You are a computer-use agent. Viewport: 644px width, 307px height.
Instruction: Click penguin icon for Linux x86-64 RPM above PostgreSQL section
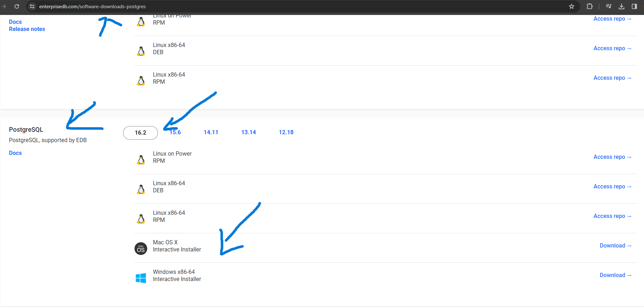coord(141,80)
